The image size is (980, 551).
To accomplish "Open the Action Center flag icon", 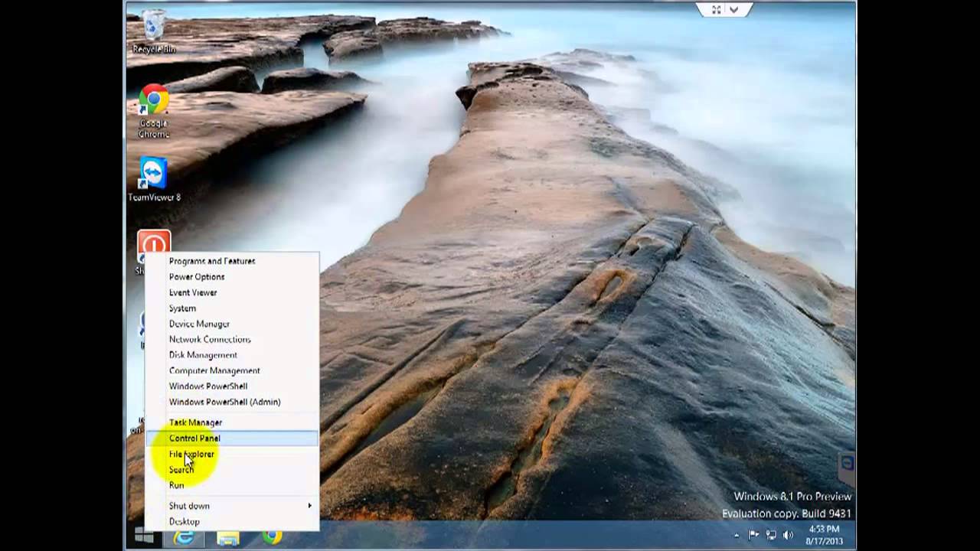I will (753, 535).
